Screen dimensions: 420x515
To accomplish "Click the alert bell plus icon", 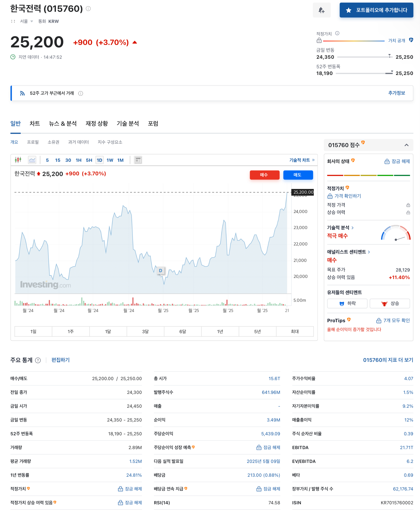I will [x=322, y=10].
